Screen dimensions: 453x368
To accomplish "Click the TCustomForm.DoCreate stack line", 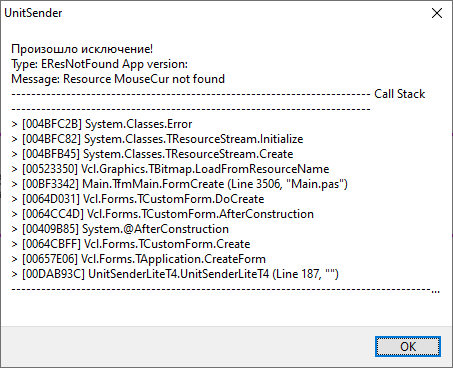I will [138, 199].
